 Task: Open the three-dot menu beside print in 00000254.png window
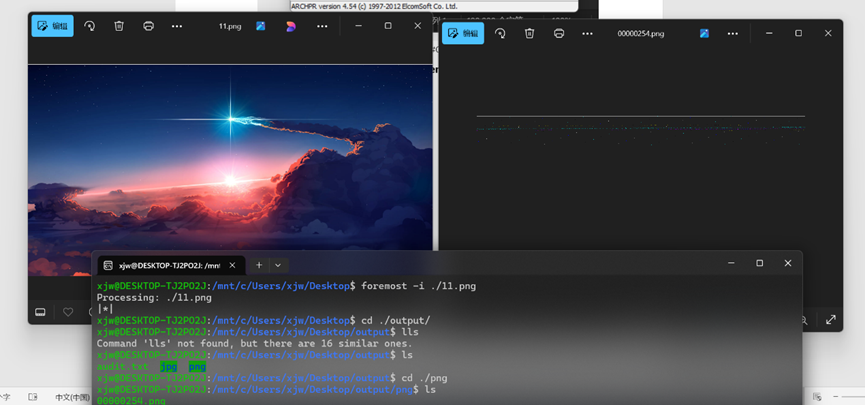tap(588, 33)
